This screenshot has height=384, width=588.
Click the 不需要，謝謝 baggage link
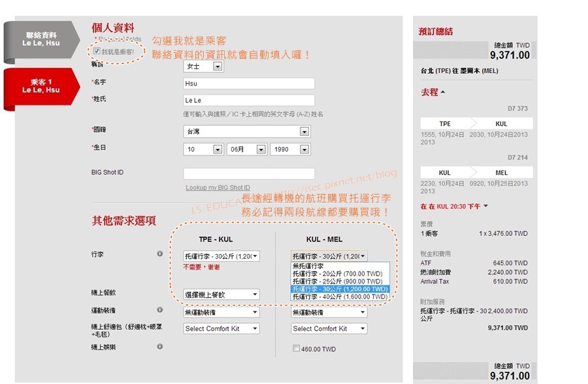click(201, 267)
